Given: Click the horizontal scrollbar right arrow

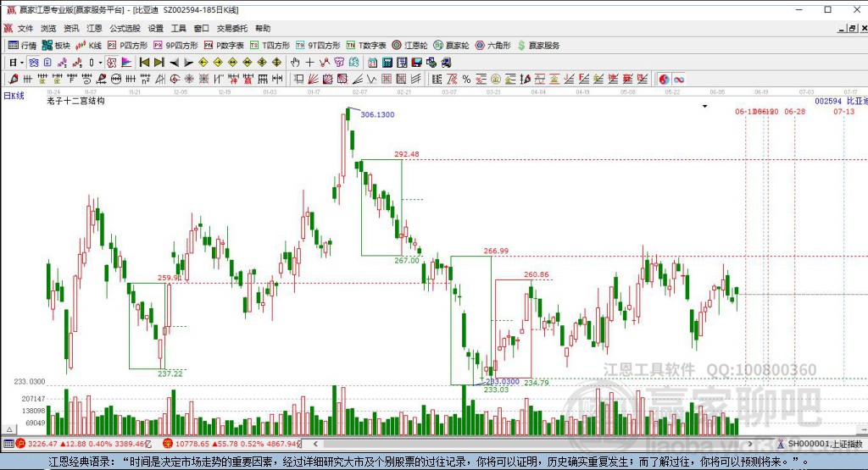Looking at the screenshot, I should pyautogui.click(x=751, y=444).
